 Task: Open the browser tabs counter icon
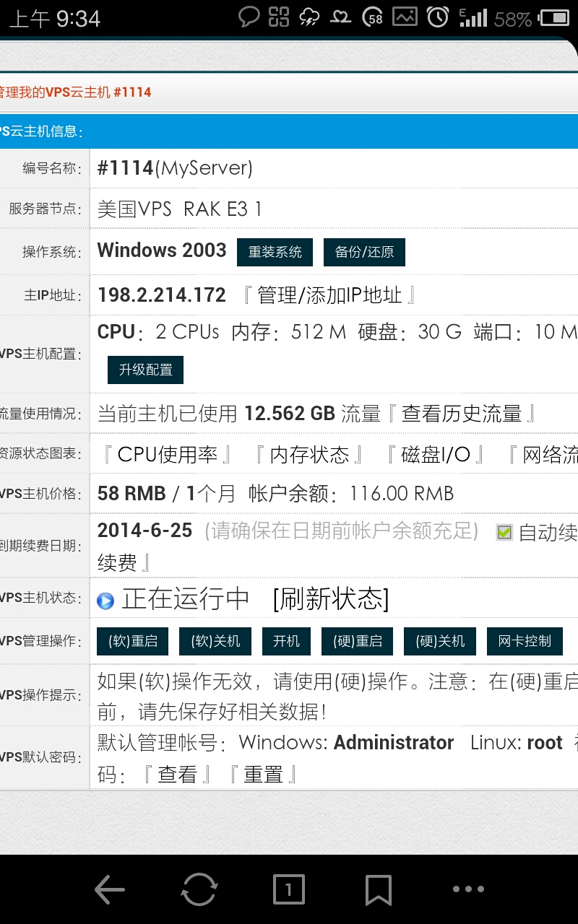pyautogui.click(x=288, y=889)
